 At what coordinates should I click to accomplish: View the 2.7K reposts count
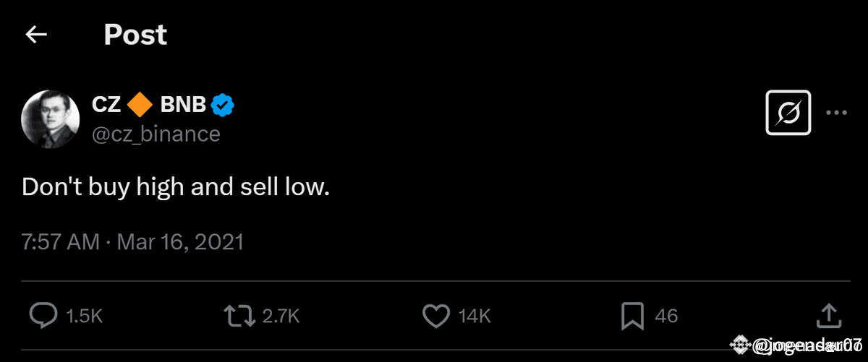click(x=281, y=316)
